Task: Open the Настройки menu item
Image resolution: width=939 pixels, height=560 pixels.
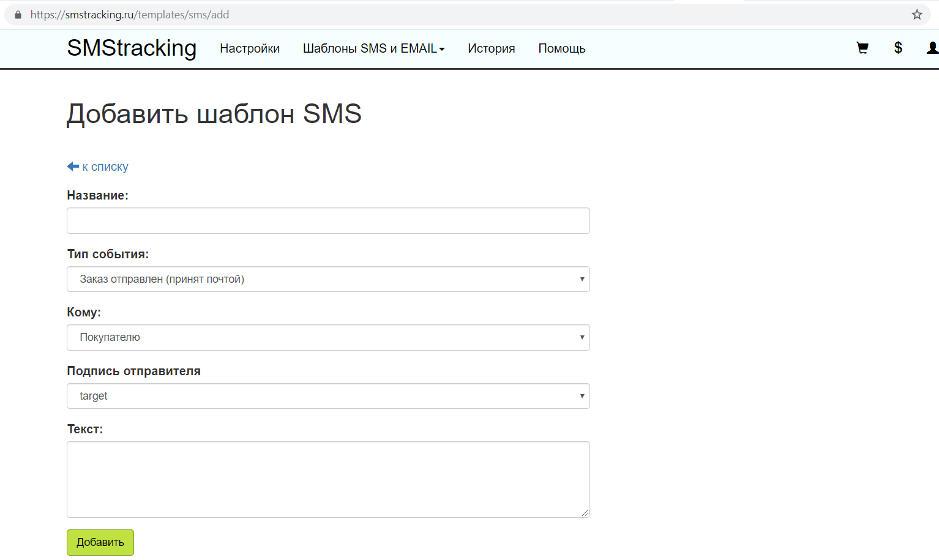Action: 250,48
